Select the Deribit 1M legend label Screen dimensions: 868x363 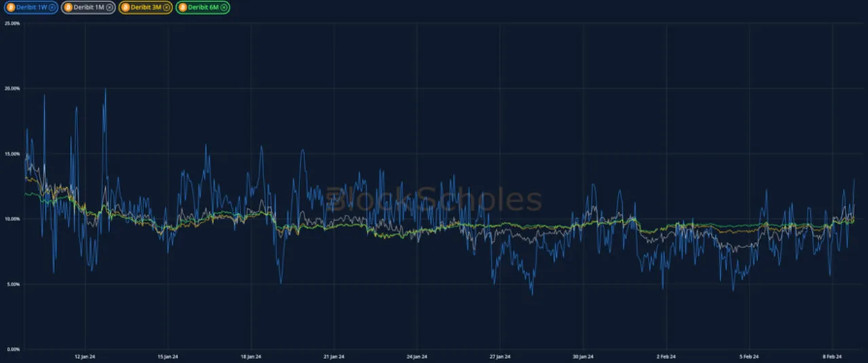(89, 7)
